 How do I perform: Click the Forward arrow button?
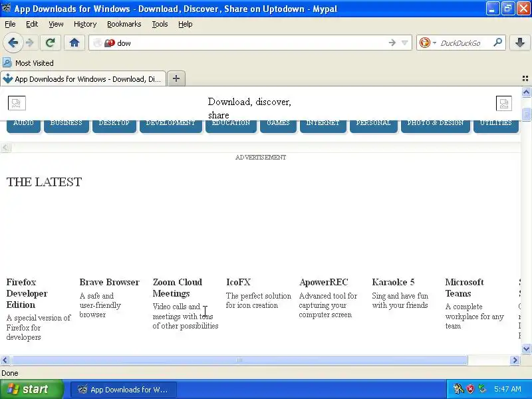(30, 43)
